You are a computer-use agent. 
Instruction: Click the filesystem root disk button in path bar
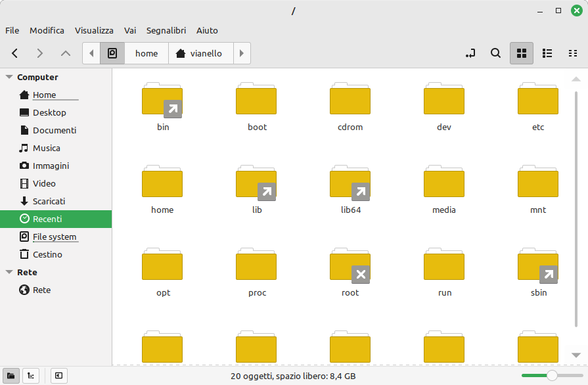[x=112, y=53]
